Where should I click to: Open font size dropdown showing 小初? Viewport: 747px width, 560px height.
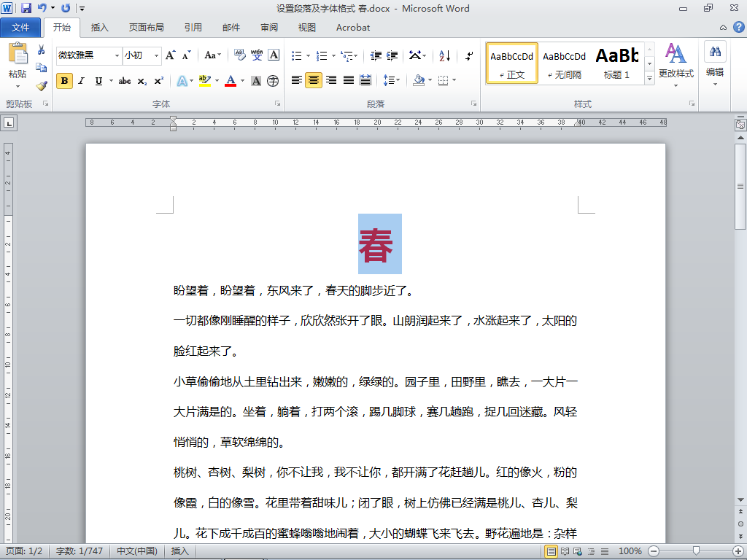(x=156, y=55)
